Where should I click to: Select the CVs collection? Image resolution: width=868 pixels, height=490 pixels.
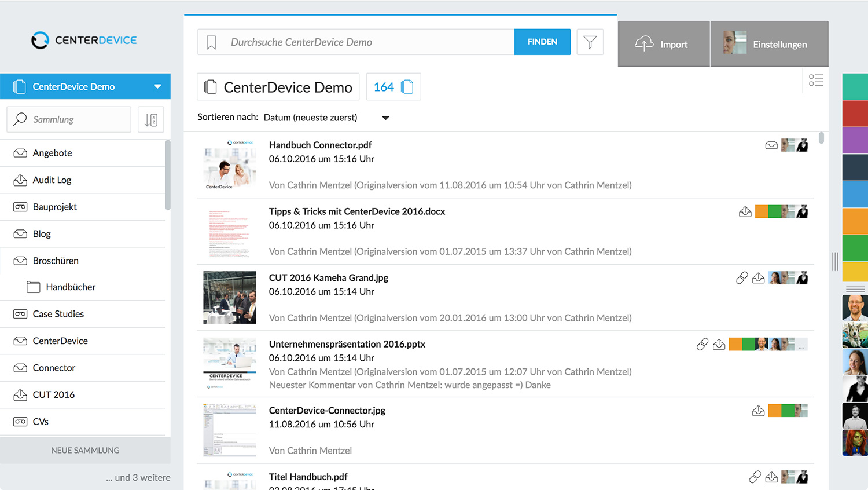(83, 422)
